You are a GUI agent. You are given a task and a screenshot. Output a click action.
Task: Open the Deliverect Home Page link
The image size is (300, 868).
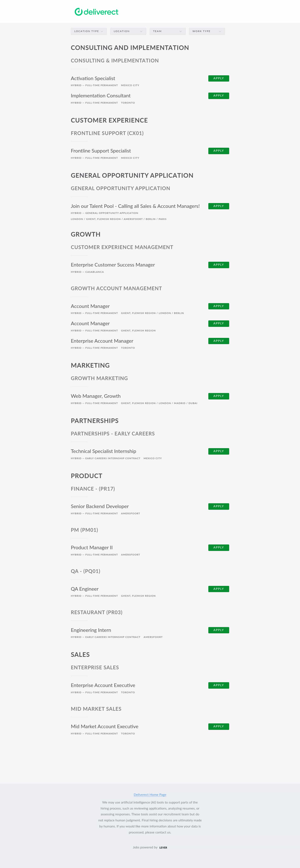tap(150, 795)
